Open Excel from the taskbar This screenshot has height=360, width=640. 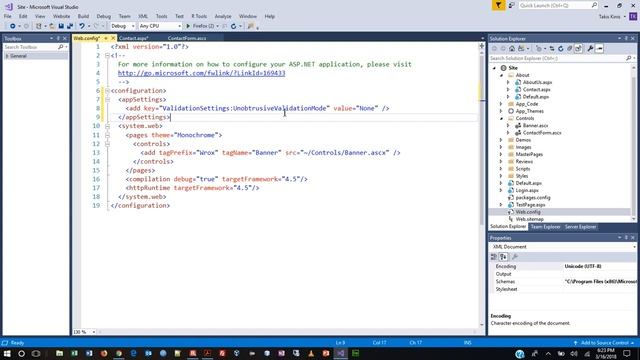point(74,353)
